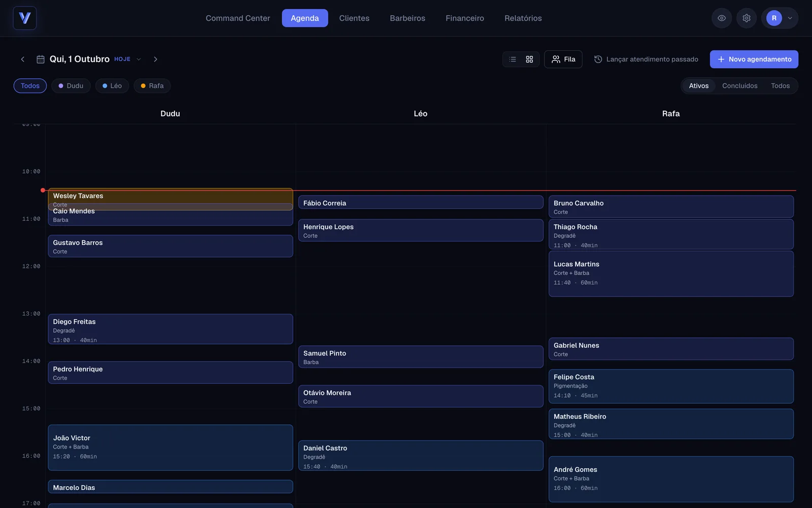Open the Clientes tab

click(354, 18)
